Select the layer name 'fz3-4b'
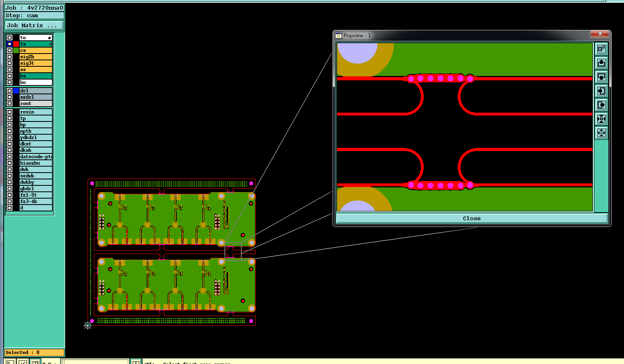 36,201
